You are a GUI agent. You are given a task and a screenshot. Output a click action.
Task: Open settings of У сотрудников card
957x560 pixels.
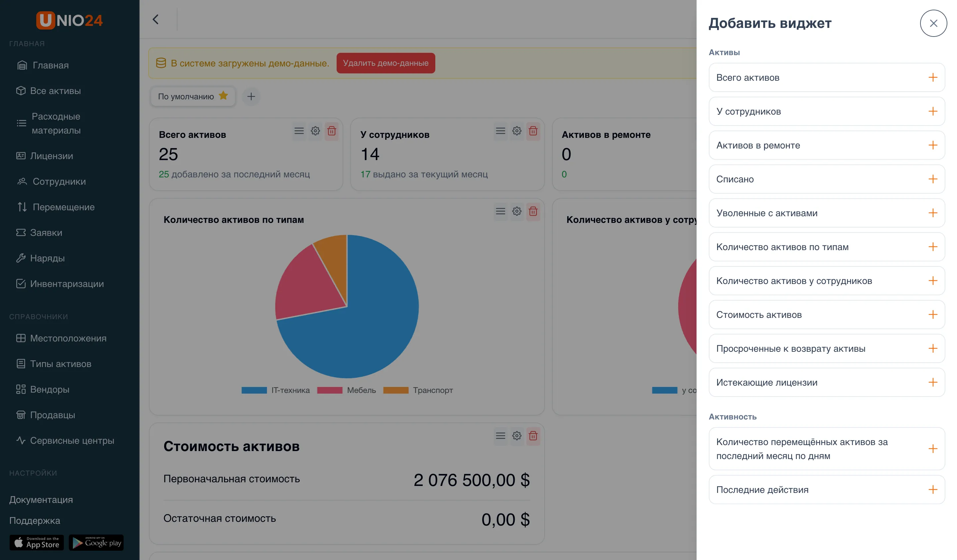[516, 131]
